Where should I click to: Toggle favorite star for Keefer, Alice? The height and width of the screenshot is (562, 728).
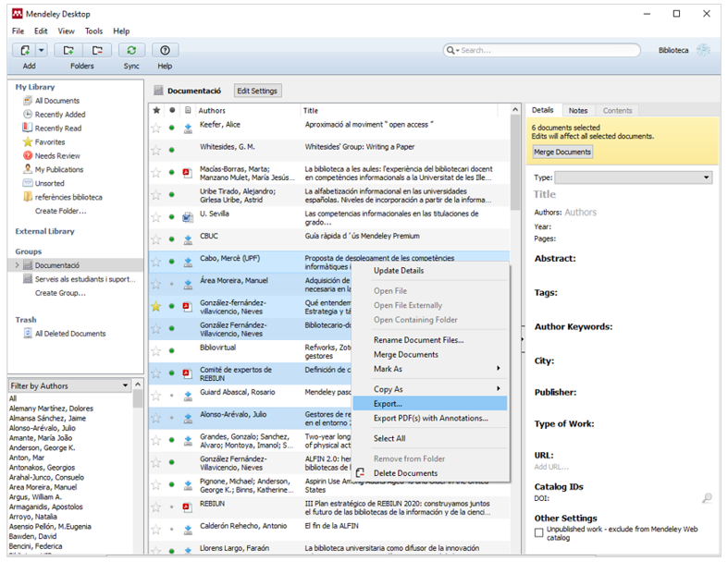(156, 128)
